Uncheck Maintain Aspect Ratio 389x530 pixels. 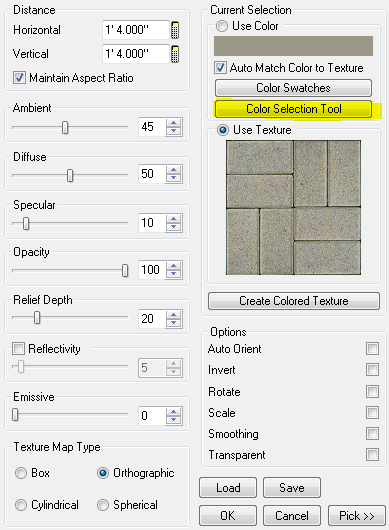19,78
